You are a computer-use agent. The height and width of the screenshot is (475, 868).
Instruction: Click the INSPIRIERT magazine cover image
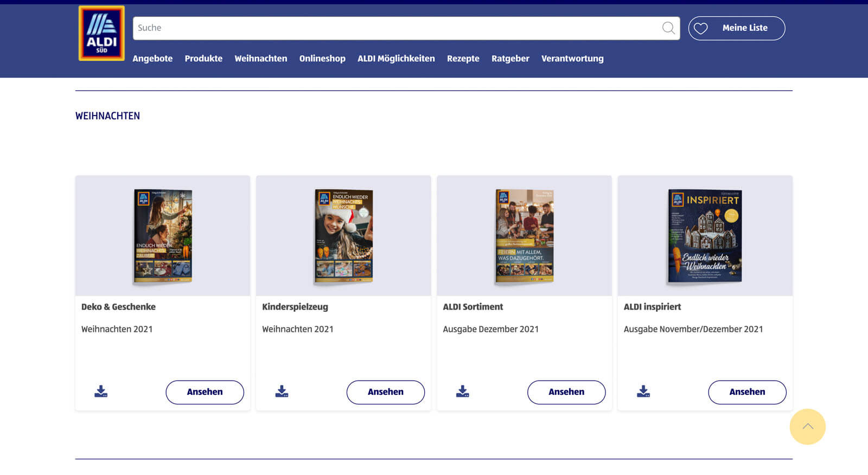coord(705,236)
